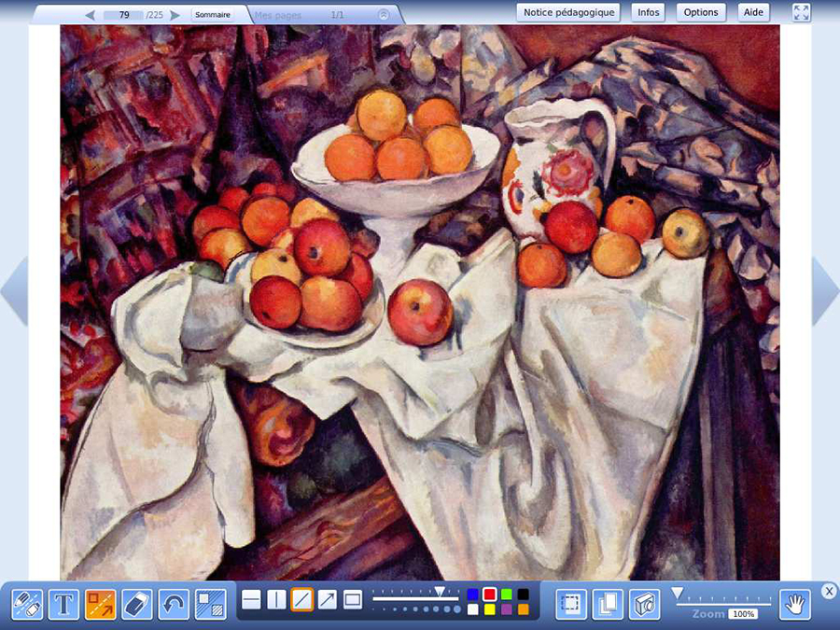Image resolution: width=840 pixels, height=630 pixels.
Task: Click the Zoom slider marker
Action: point(676,592)
